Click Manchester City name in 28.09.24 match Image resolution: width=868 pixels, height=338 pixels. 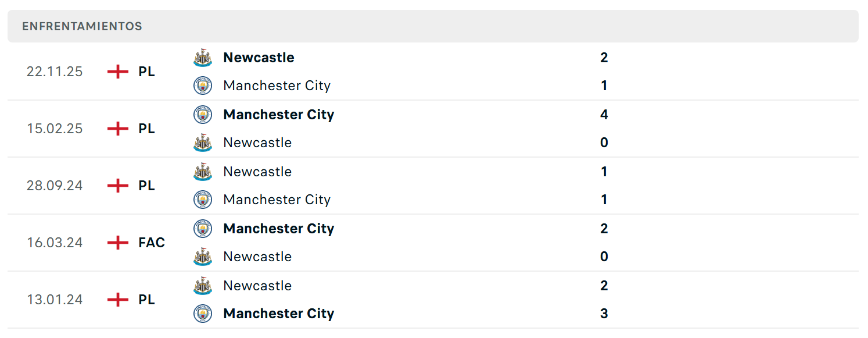tap(277, 200)
